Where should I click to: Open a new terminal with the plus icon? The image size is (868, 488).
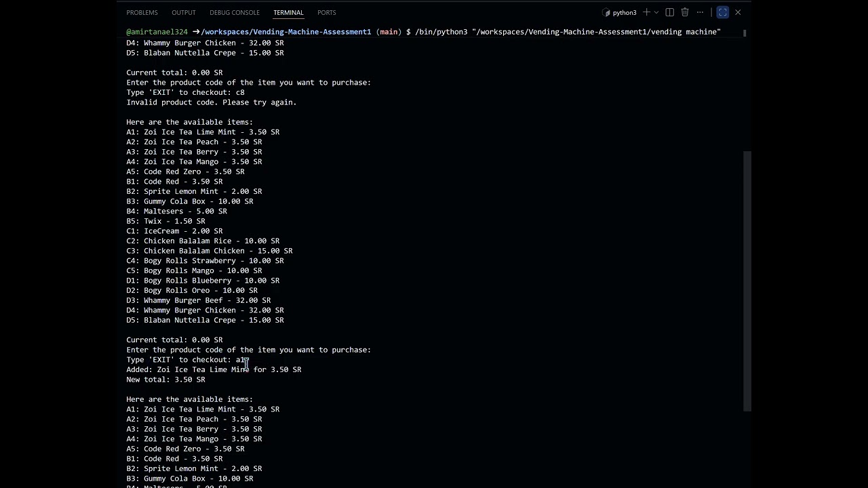[x=646, y=12]
